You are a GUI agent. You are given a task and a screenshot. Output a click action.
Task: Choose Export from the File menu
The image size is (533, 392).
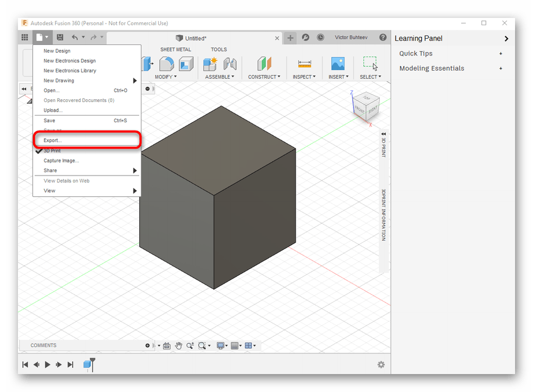(53, 140)
